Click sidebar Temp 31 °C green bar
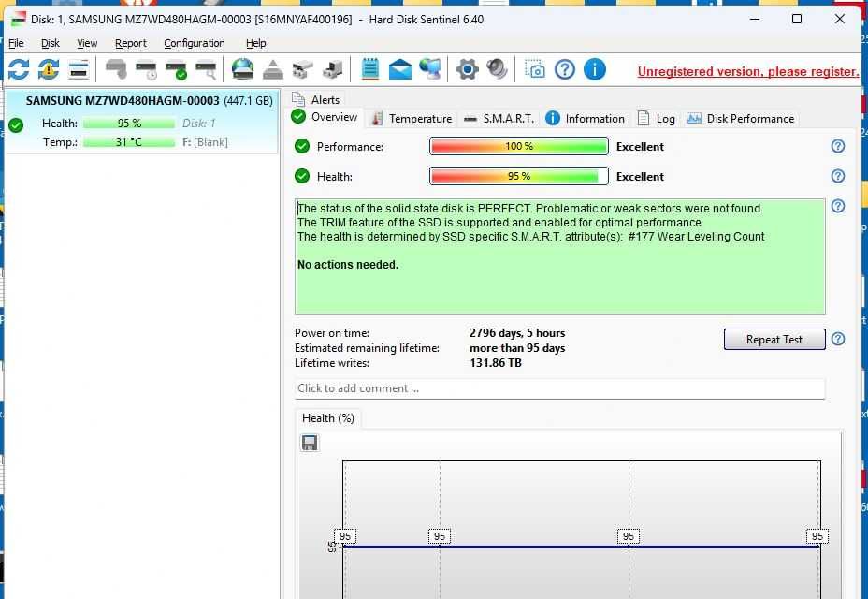Viewport: 868px width, 599px height. point(129,142)
